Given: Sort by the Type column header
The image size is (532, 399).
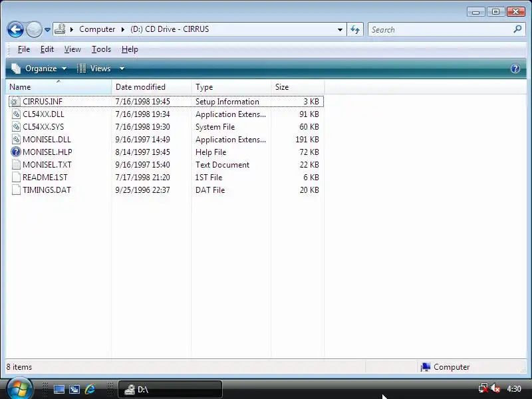Looking at the screenshot, I should pyautogui.click(x=231, y=87).
